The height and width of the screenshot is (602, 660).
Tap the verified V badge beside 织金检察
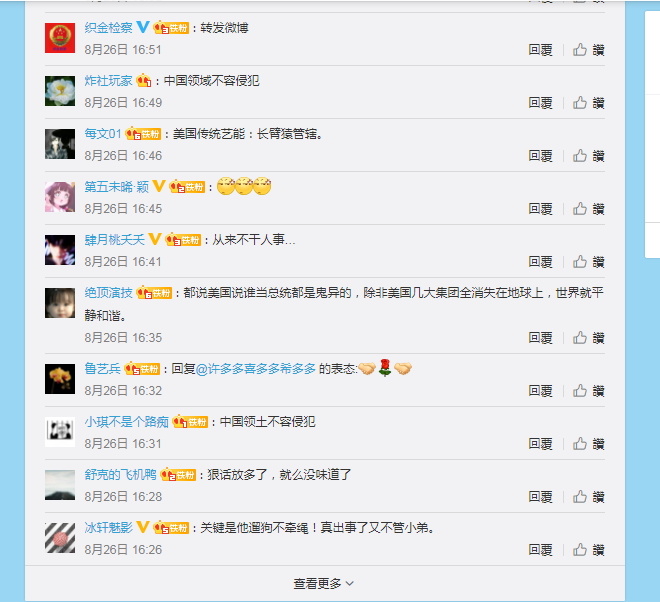pos(143,27)
